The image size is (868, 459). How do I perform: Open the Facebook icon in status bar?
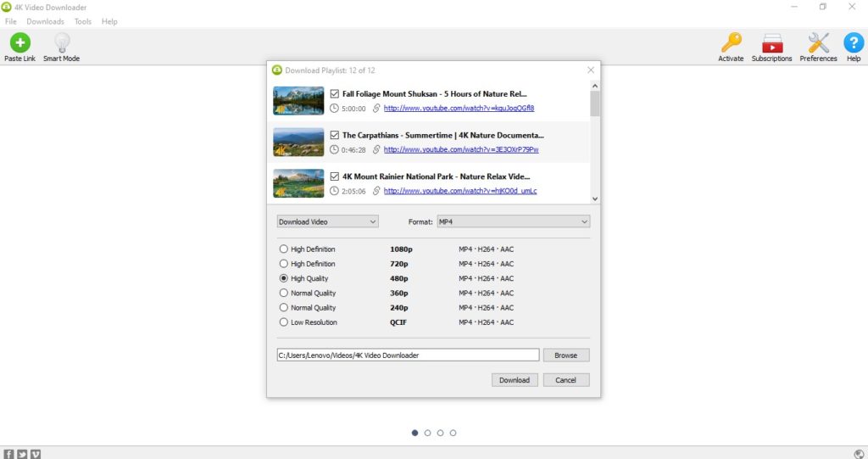pos(8,453)
